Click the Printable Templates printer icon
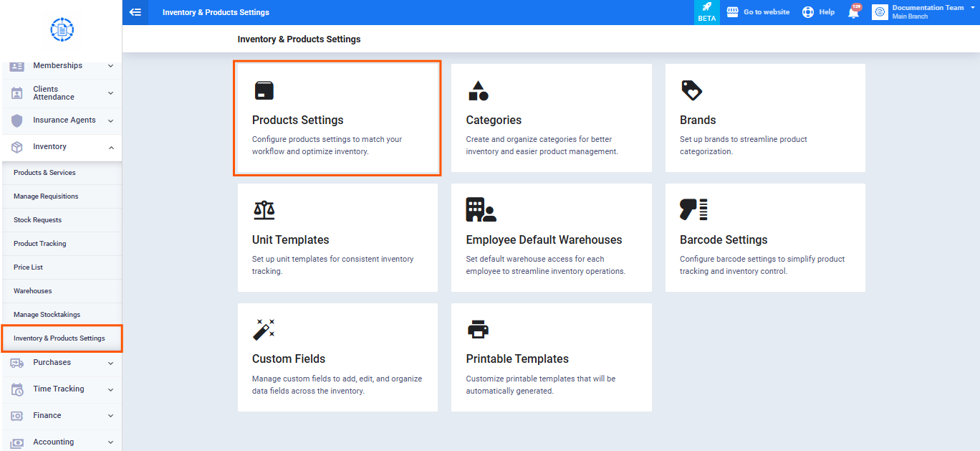The height and width of the screenshot is (451, 980). pos(478,329)
